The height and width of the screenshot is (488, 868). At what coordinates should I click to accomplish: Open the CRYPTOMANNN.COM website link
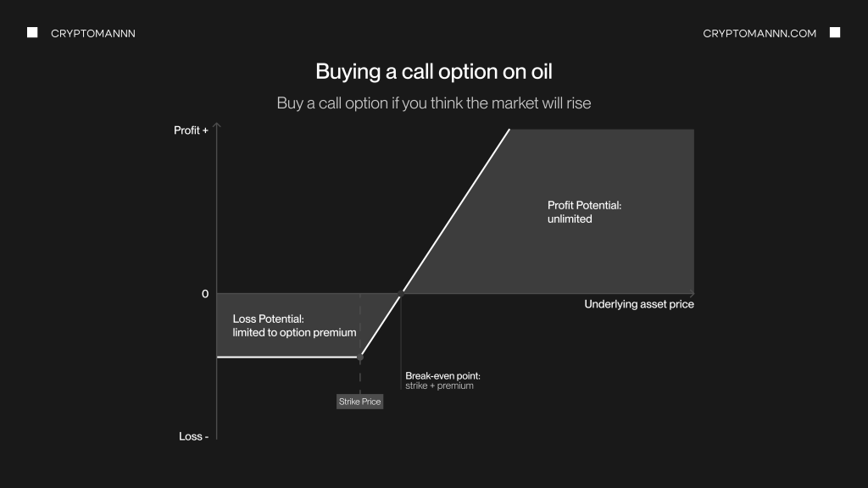pos(759,33)
